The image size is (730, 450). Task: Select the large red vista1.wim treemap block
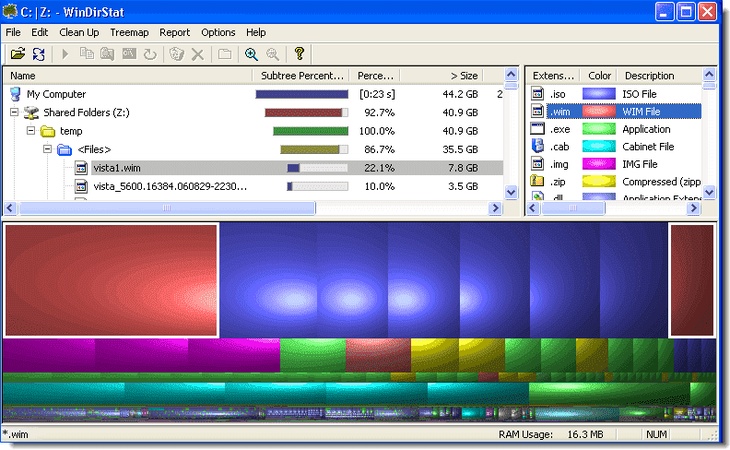(x=111, y=280)
